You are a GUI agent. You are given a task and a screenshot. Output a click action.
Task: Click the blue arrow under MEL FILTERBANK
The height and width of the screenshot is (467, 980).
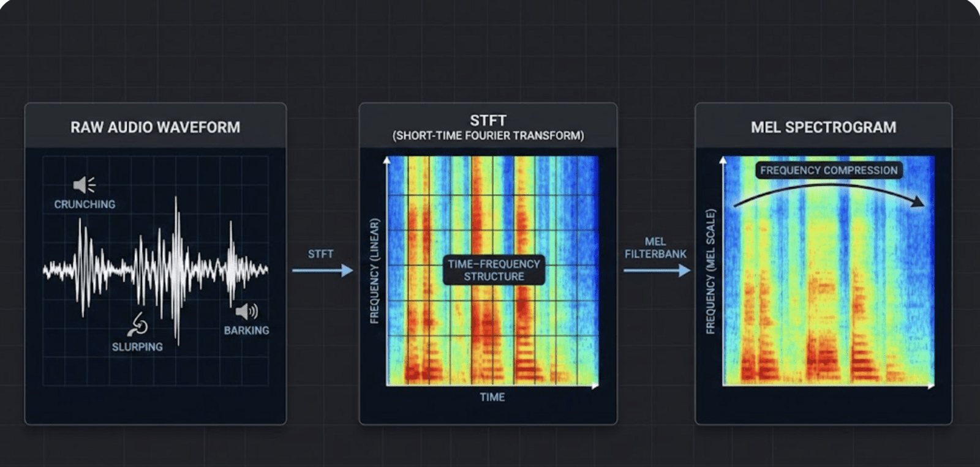pyautogui.click(x=657, y=270)
